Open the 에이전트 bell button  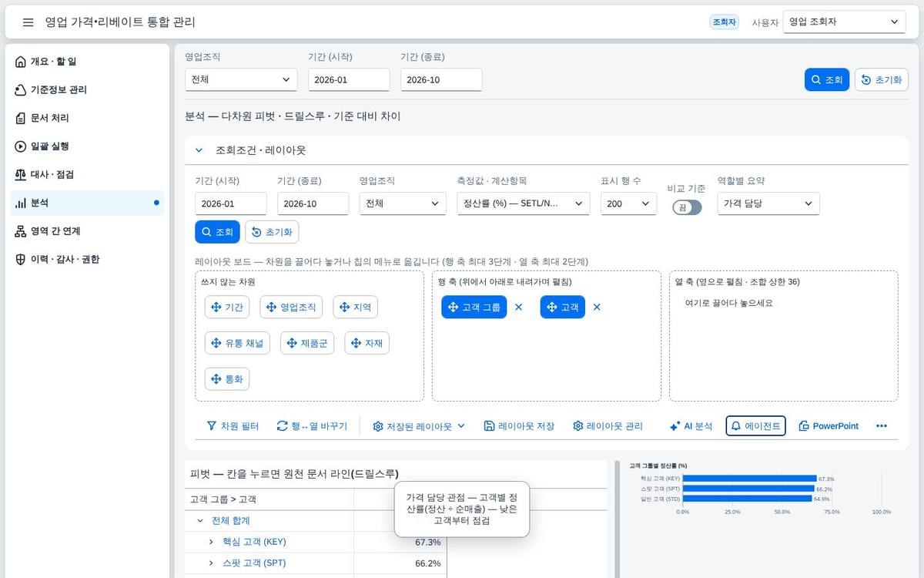tap(755, 426)
